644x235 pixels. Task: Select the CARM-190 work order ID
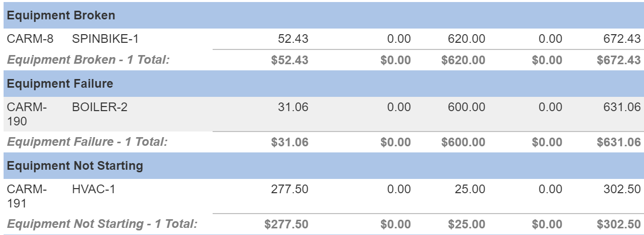pos(27,114)
